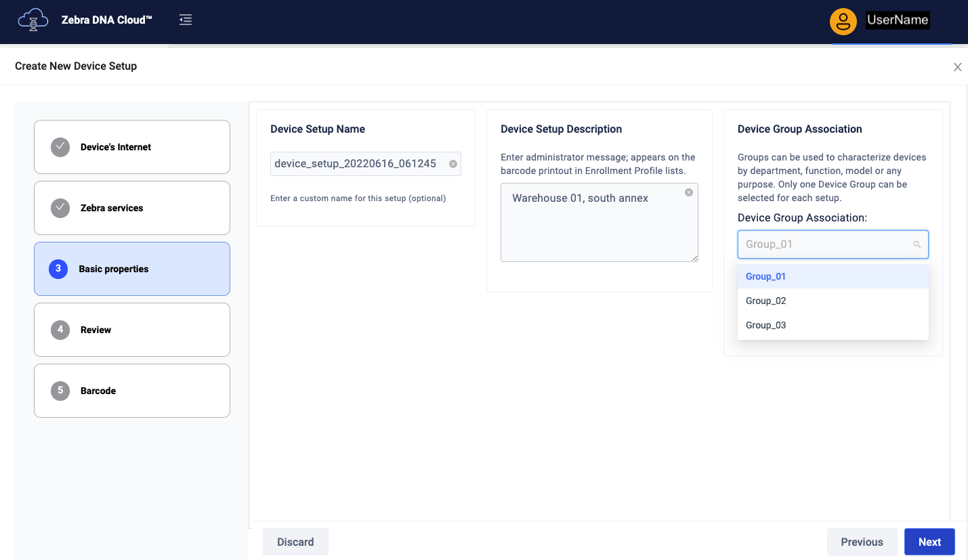Click the search icon in group dropdown
Screen dimensions: 968x560
pyautogui.click(x=917, y=244)
